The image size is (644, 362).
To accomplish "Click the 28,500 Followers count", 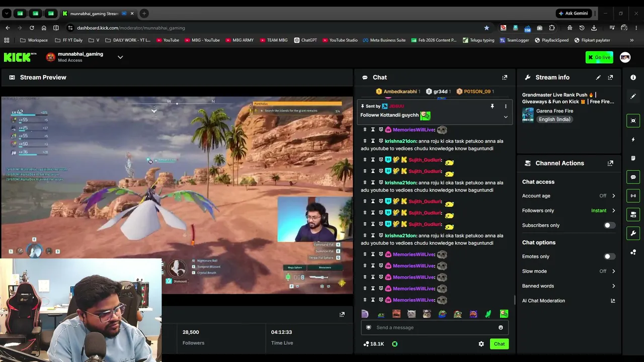I will (191, 332).
